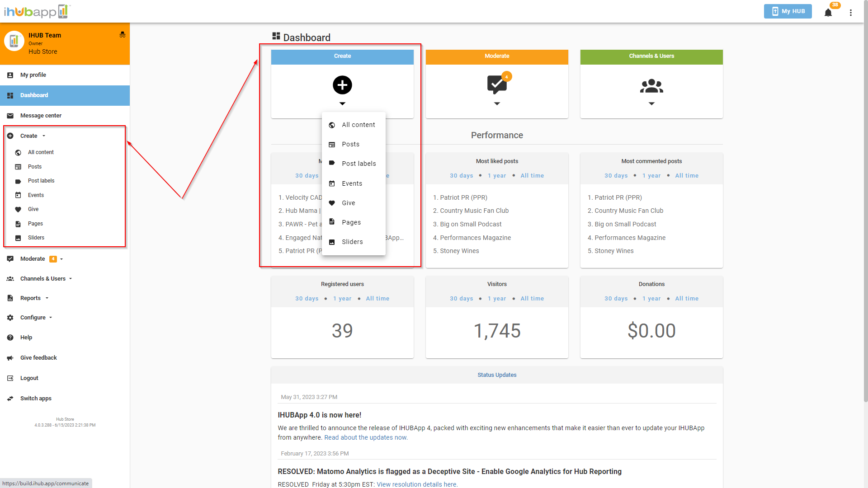
Task: Choose Post labels in the dropdown menu
Action: [354, 164]
